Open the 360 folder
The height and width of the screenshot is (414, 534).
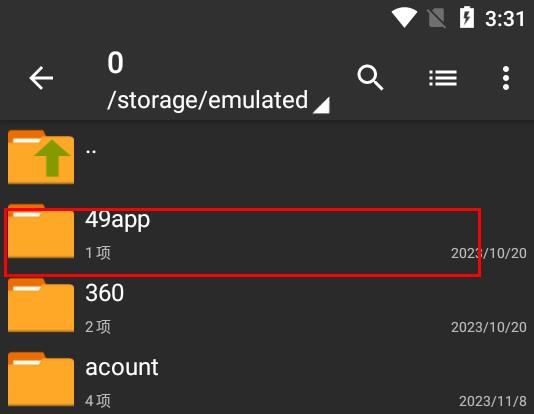tap(267, 306)
